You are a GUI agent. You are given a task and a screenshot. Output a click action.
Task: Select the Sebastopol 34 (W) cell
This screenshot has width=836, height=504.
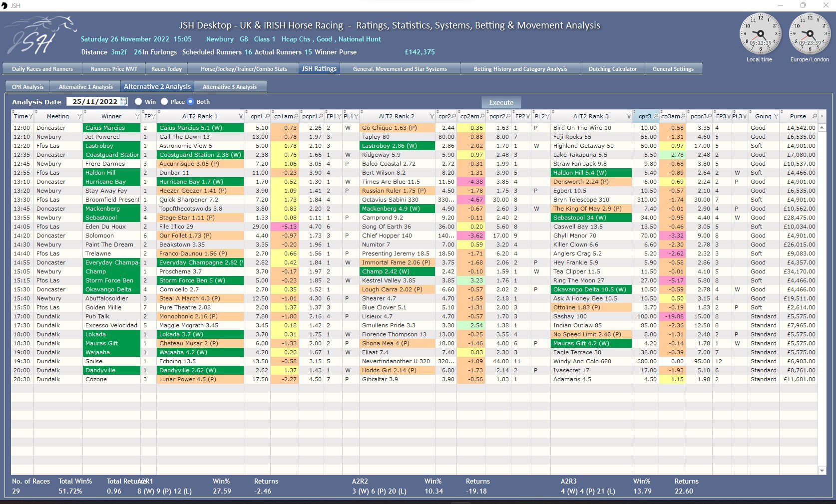(591, 218)
